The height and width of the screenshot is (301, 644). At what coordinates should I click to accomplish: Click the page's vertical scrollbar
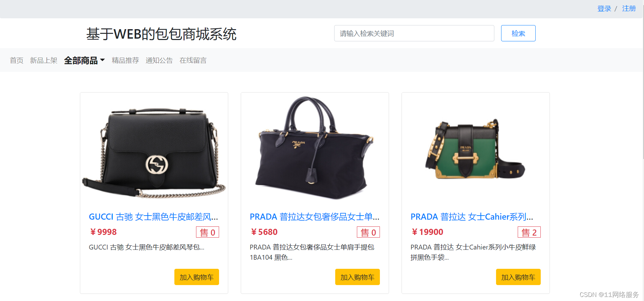pyautogui.click(x=642, y=80)
